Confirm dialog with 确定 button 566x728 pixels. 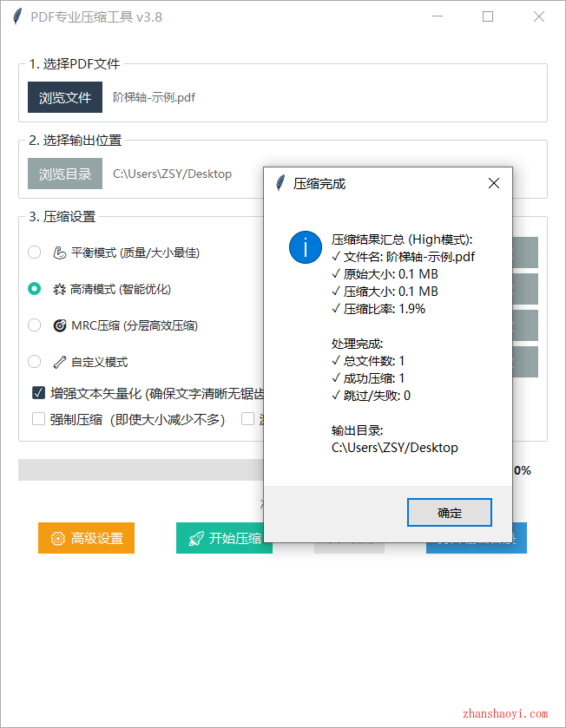click(x=450, y=513)
